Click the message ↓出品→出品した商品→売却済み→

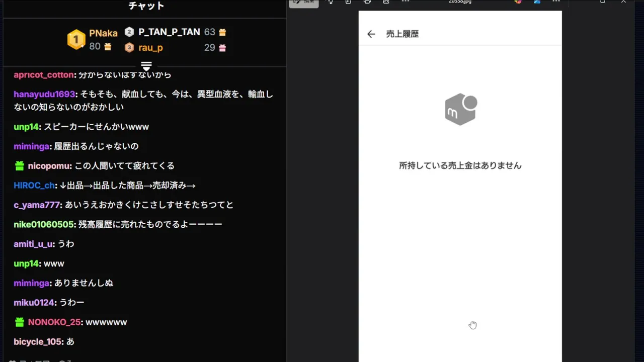(127, 186)
